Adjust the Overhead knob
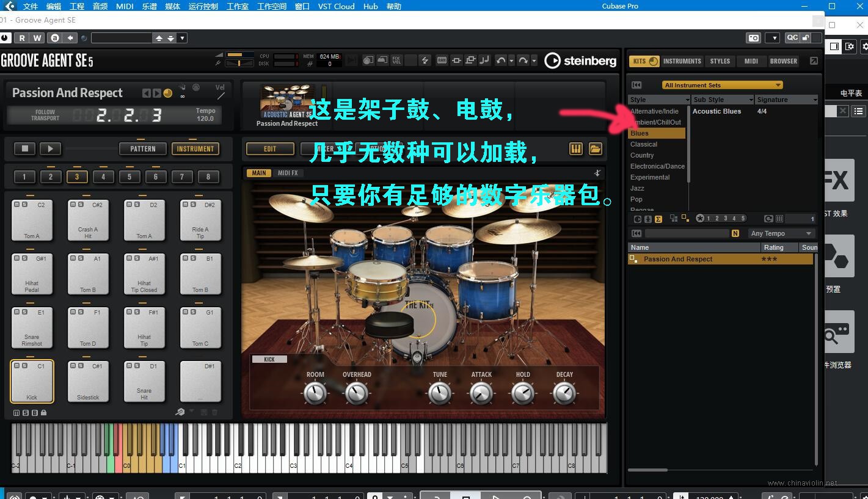The width and height of the screenshot is (868, 499). tap(357, 393)
